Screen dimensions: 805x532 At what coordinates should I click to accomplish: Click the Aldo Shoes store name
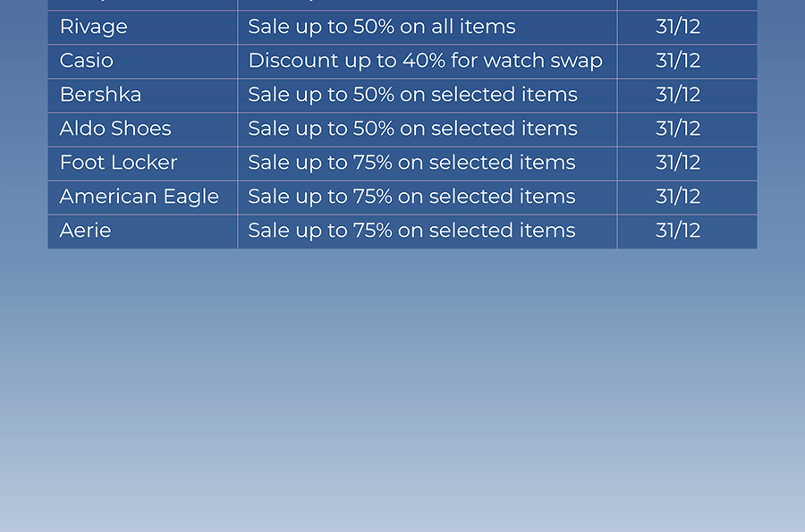point(115,128)
